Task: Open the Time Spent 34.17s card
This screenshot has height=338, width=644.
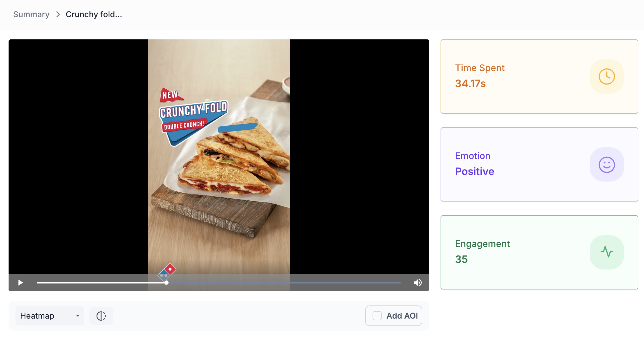Action: coord(539,77)
